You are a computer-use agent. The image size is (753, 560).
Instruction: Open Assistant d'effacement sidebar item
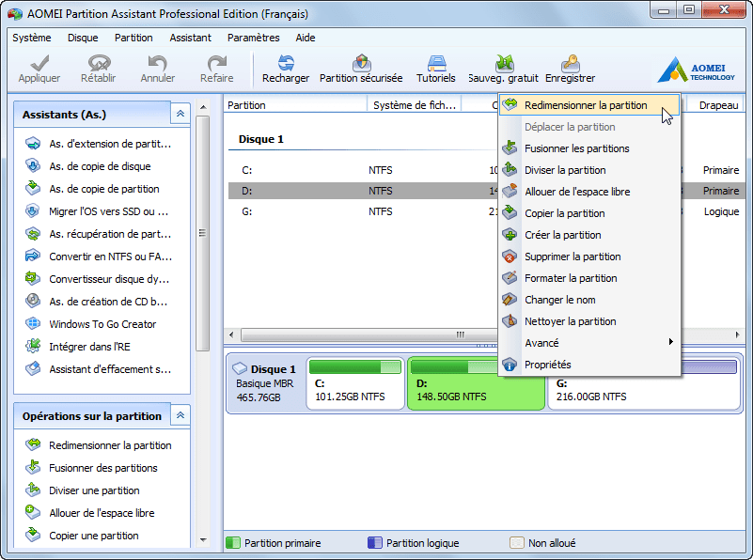click(x=99, y=369)
